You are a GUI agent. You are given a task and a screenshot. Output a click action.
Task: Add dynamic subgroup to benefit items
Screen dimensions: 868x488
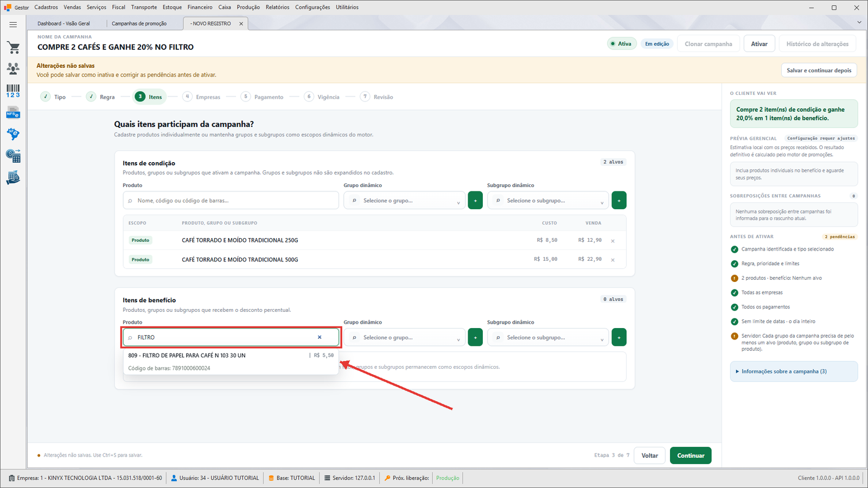(x=619, y=337)
